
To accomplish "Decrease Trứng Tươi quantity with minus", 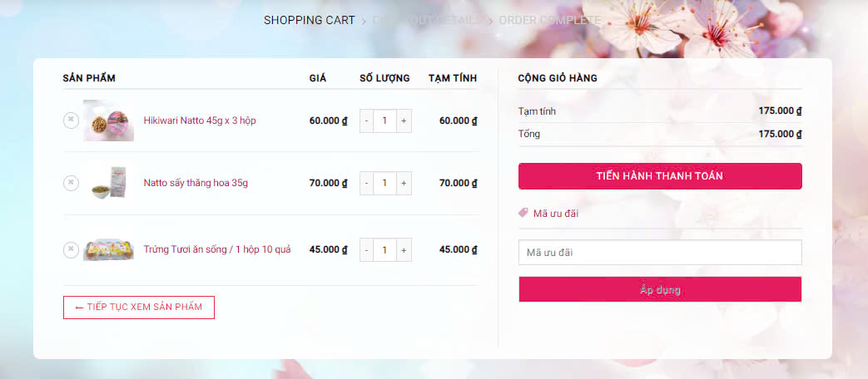I will 366,249.
